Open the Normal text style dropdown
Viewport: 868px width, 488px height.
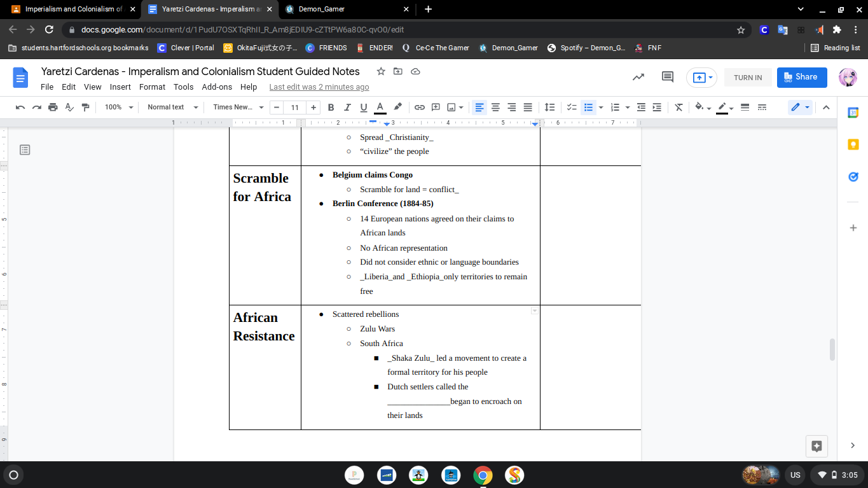coord(173,108)
